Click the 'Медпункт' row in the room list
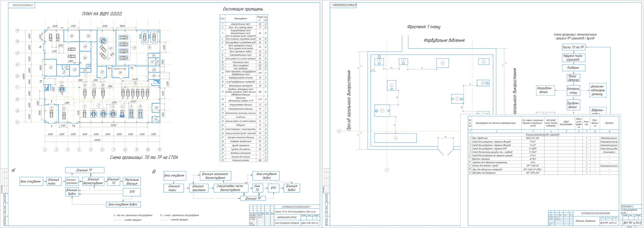Image resolution: width=644 pixels, height=228 pixels. click(x=244, y=125)
